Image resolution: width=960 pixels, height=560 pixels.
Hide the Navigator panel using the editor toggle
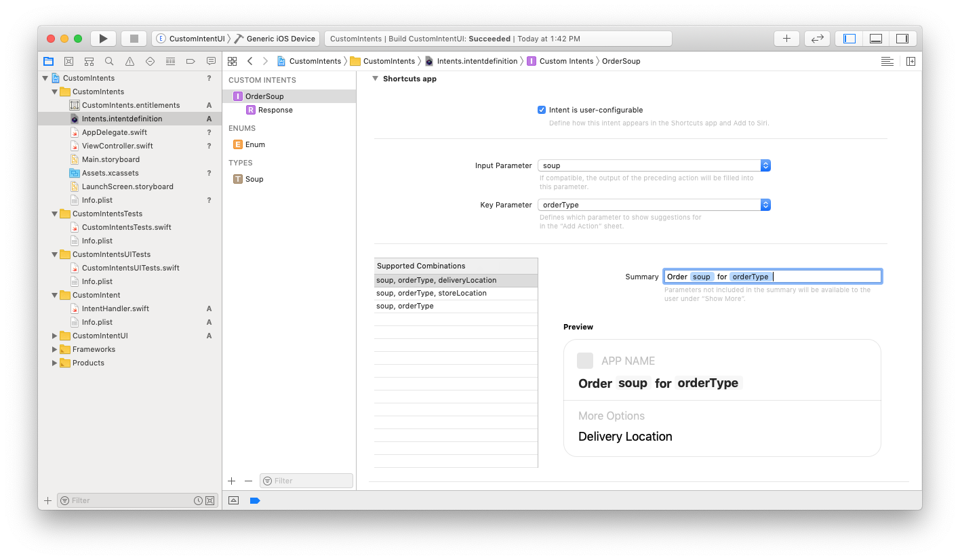coord(848,38)
